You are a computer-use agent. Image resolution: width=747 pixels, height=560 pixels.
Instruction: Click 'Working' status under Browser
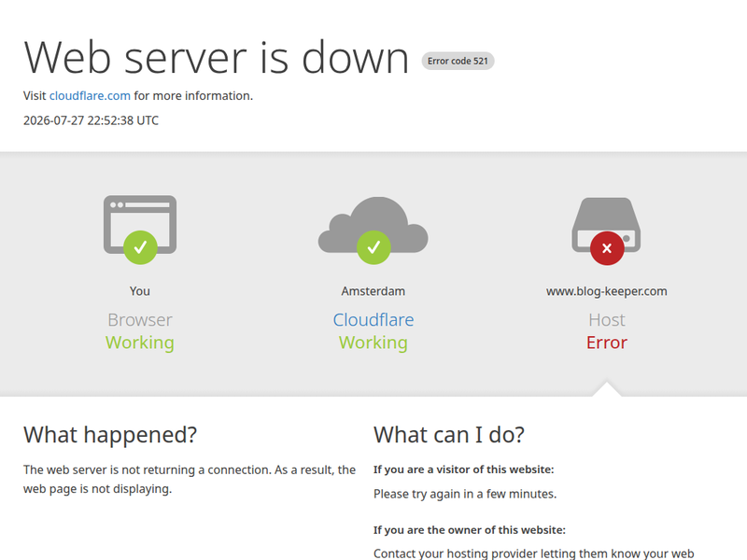[139, 343]
